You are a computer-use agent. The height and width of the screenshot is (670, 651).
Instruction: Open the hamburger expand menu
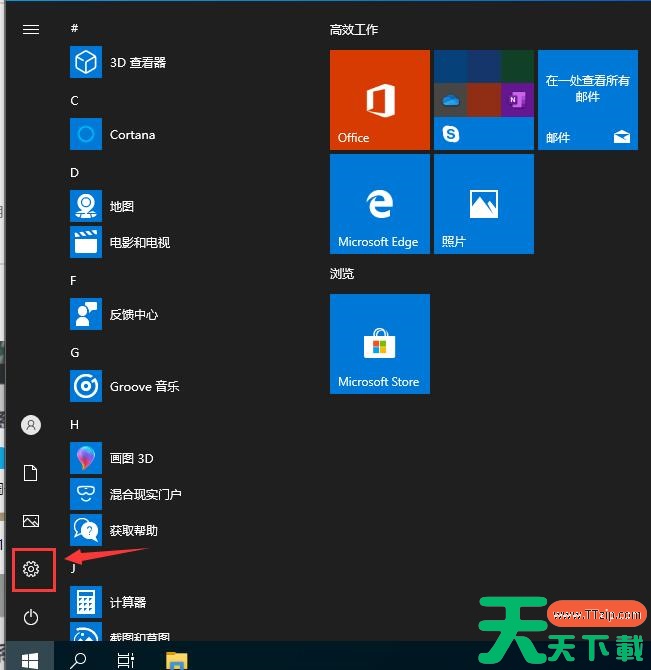click(x=31, y=29)
